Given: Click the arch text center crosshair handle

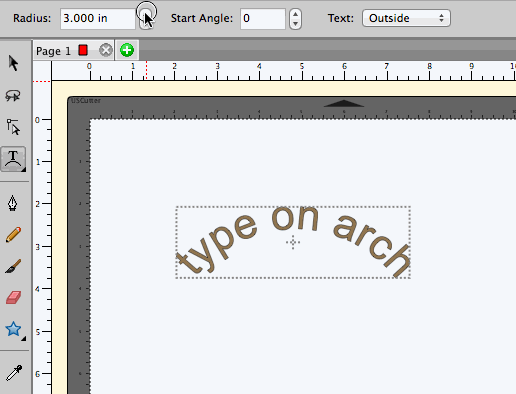Looking at the screenshot, I should click(x=293, y=242).
